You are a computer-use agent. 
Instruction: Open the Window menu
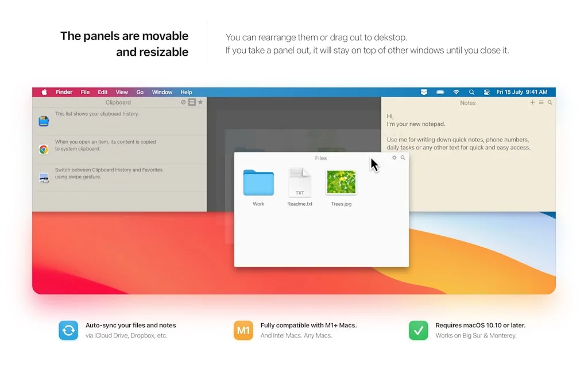pyautogui.click(x=162, y=92)
